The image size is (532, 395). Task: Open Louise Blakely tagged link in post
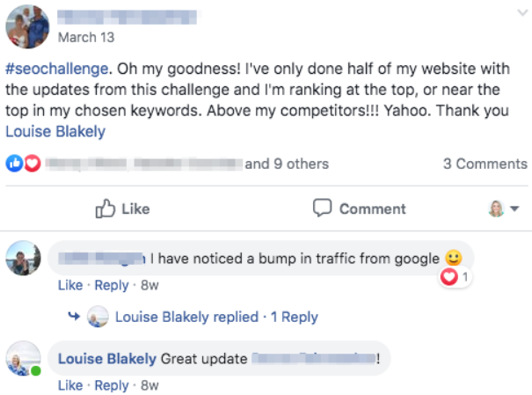[55, 132]
